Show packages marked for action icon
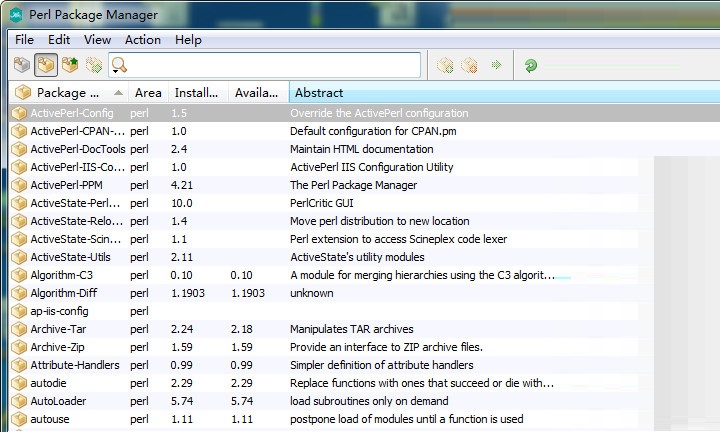Viewport: 720px width, 432px height. pos(94,65)
